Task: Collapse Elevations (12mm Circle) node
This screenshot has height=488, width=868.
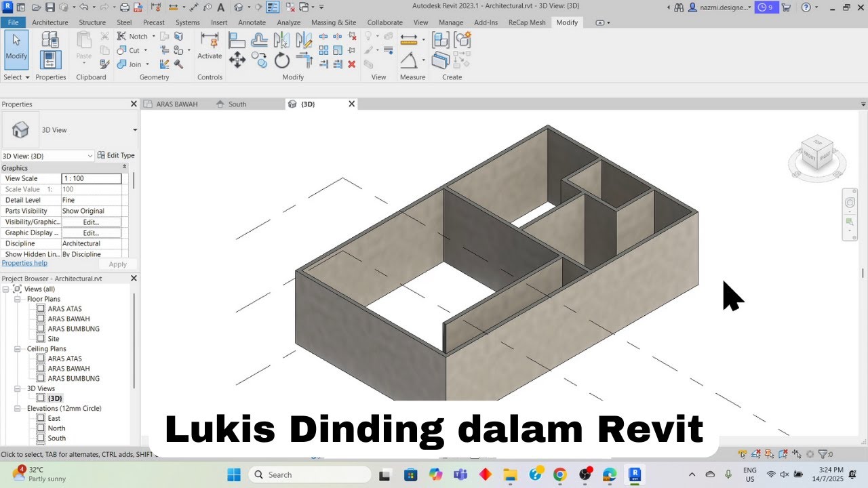Action: click(x=18, y=409)
